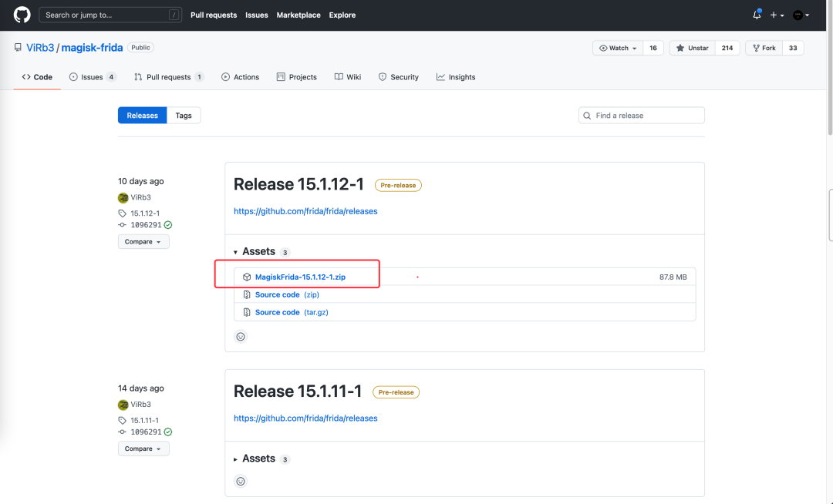Open the forks count 33
The height and width of the screenshot is (504, 833).
click(x=793, y=48)
